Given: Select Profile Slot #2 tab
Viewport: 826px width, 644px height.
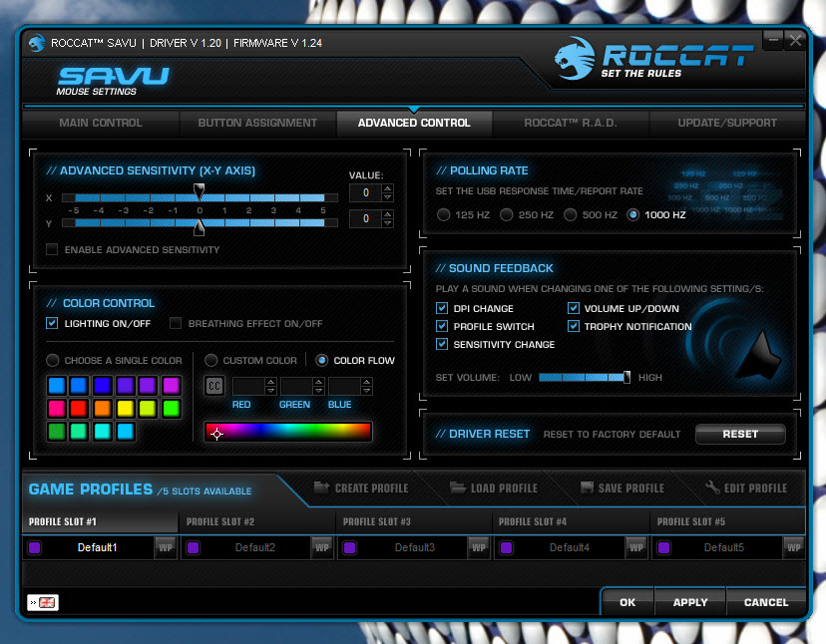Looking at the screenshot, I should (257, 521).
